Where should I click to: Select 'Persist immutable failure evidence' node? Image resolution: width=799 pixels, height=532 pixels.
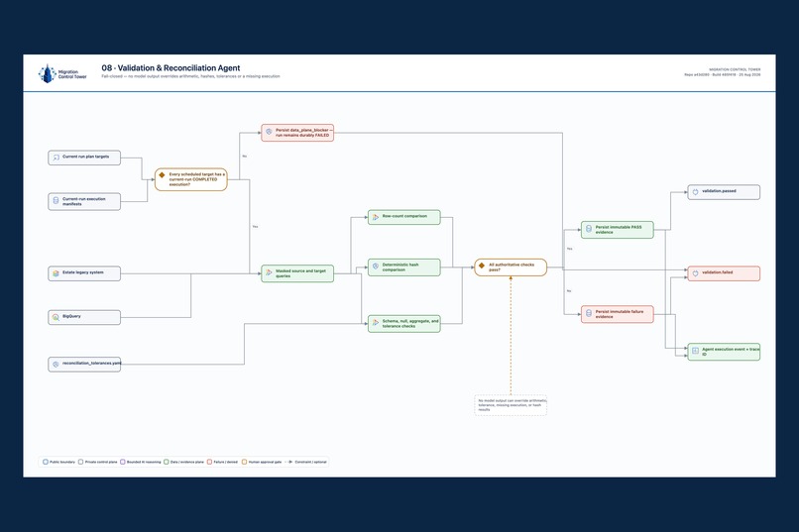(617, 314)
